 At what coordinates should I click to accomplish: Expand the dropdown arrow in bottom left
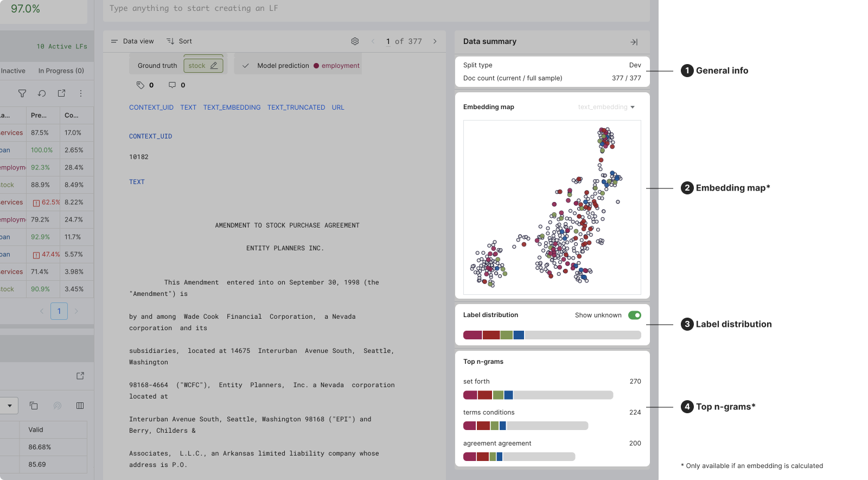[x=10, y=406]
